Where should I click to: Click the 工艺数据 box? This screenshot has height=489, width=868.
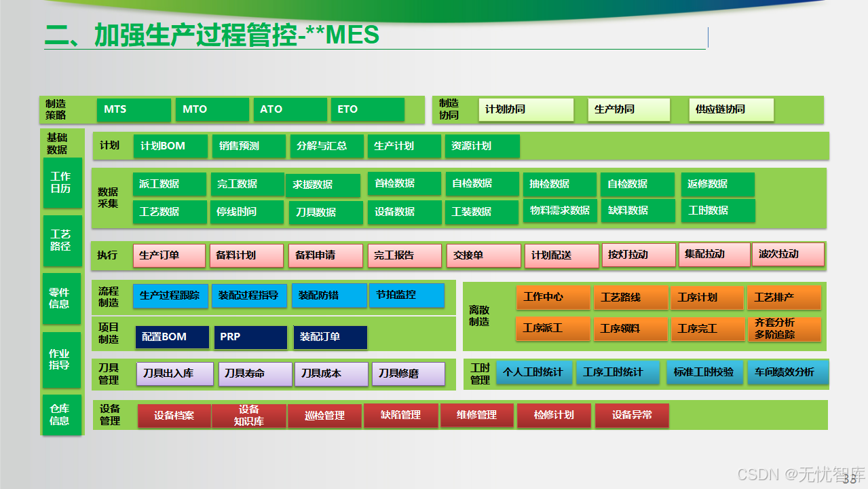point(170,212)
